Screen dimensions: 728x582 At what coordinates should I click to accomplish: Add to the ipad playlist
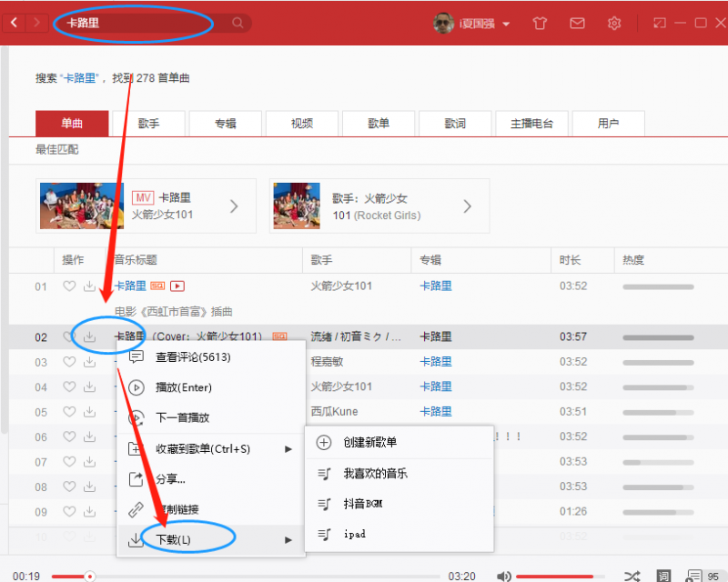[x=399, y=534]
